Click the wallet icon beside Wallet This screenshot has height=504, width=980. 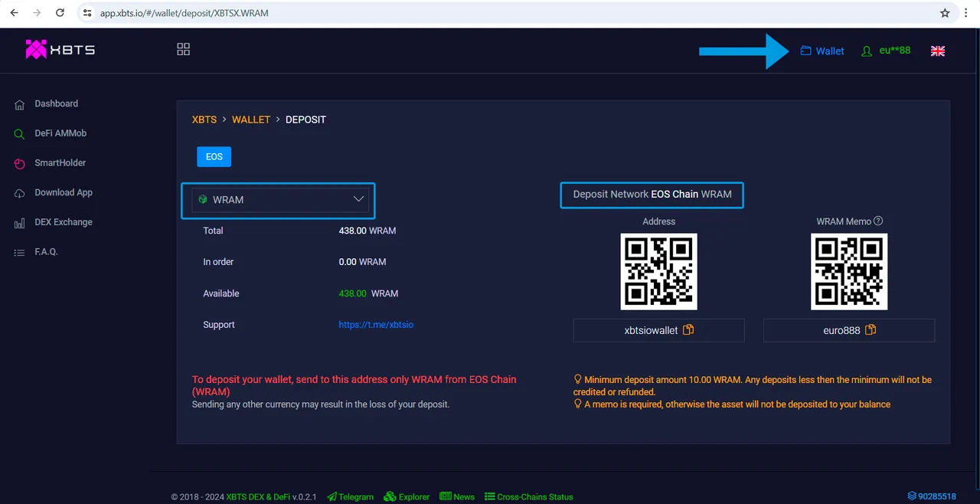pyautogui.click(x=805, y=51)
